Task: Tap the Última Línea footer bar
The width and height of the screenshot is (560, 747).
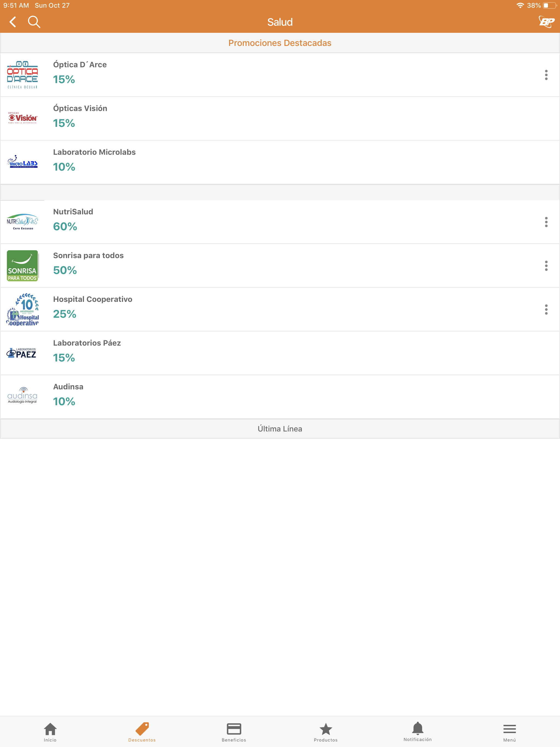Action: (x=280, y=429)
